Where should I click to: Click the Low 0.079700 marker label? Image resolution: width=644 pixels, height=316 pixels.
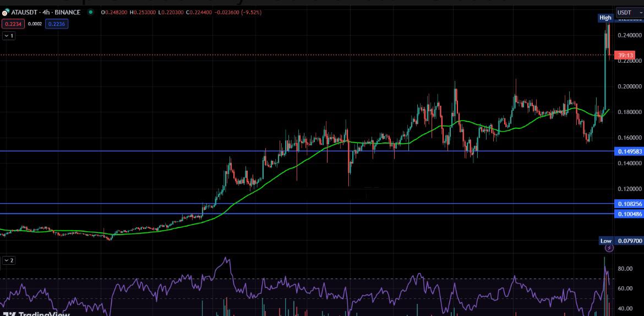[621, 241]
